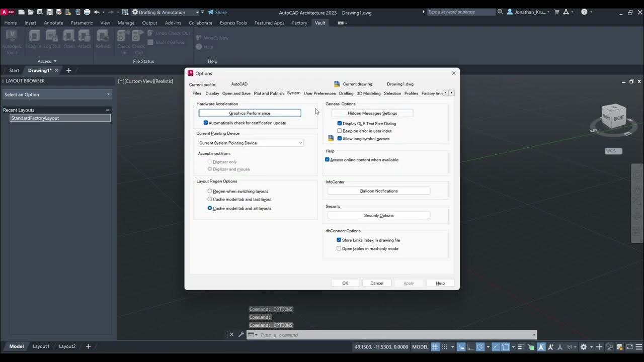Viewport: 644px width, 362px height.
Task: Click the Graphics Performance button
Action: (x=250, y=113)
